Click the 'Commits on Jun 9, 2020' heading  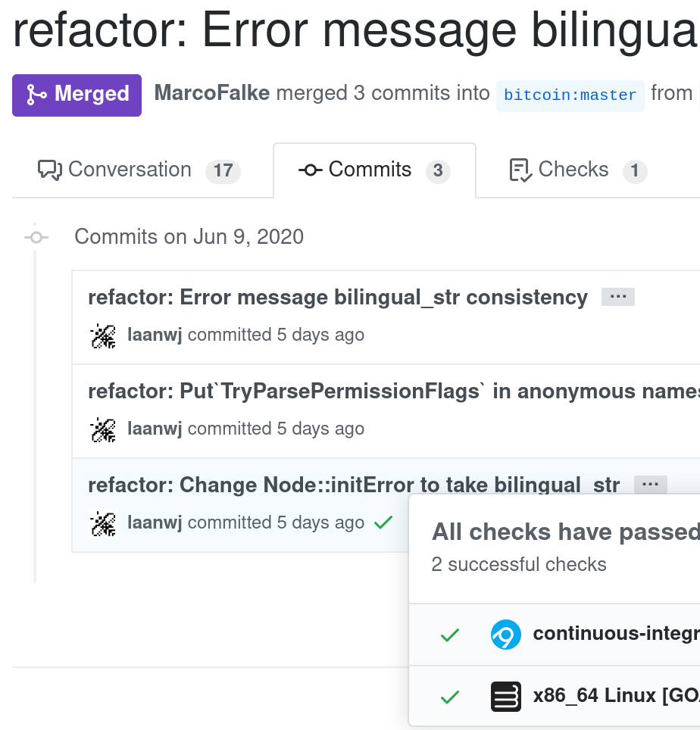coord(189,237)
